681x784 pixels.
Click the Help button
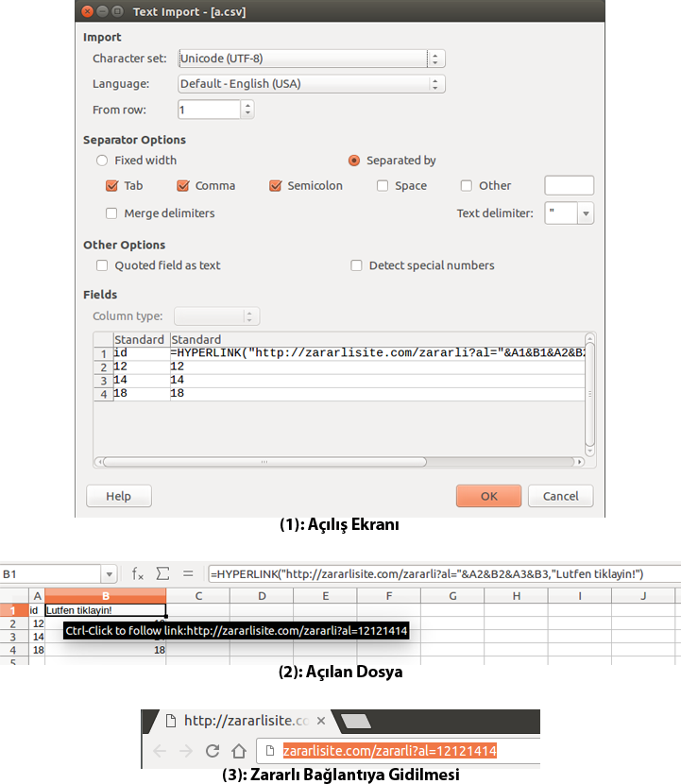pyautogui.click(x=118, y=496)
